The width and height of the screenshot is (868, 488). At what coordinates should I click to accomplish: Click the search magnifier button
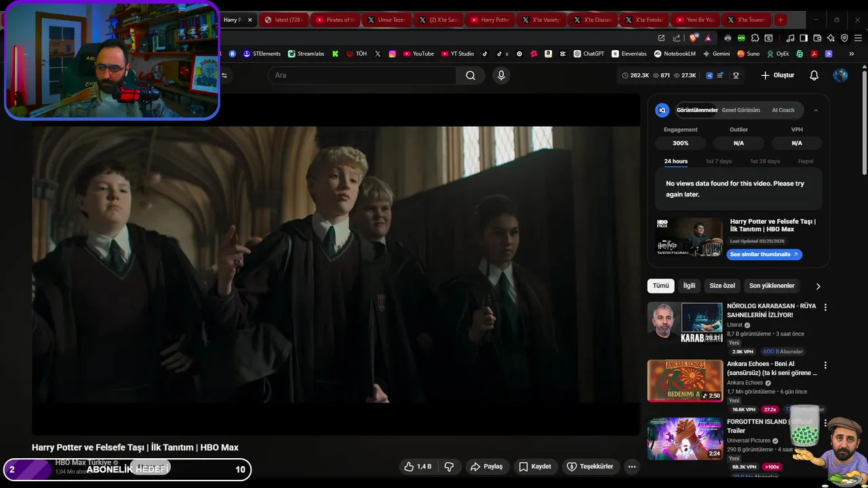pos(470,75)
